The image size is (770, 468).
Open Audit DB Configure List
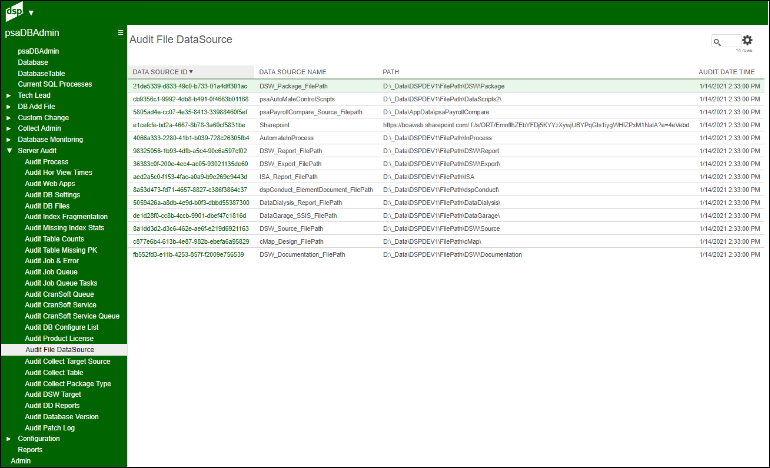(62, 327)
